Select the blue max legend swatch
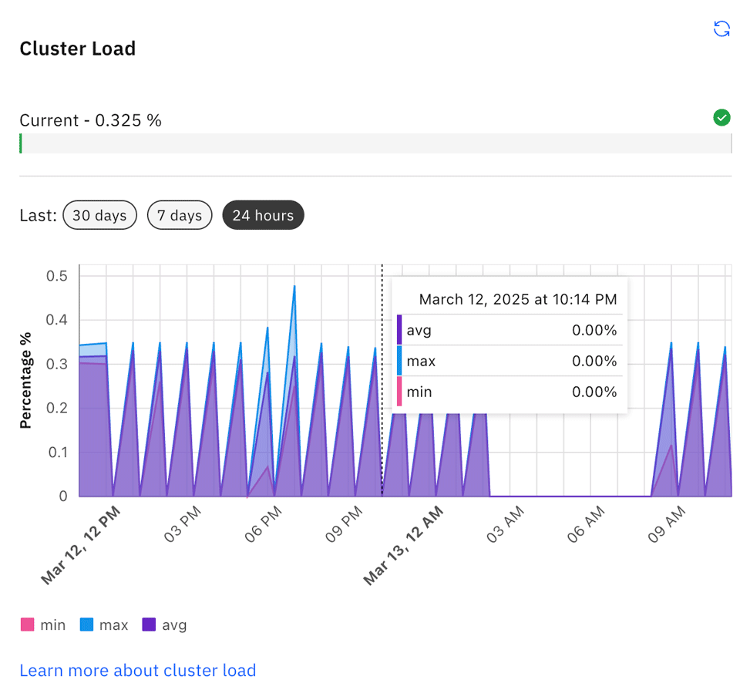The image size is (750, 700). pyautogui.click(x=87, y=624)
